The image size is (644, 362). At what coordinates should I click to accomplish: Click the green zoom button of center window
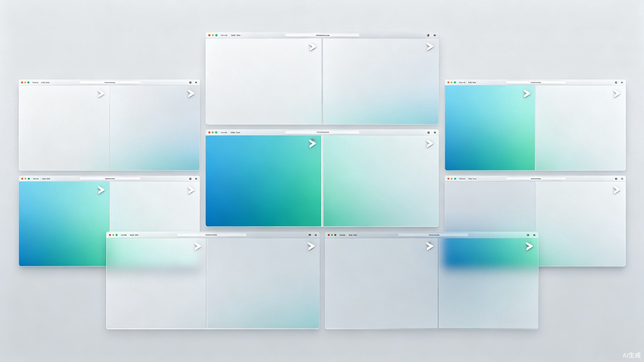point(216,132)
